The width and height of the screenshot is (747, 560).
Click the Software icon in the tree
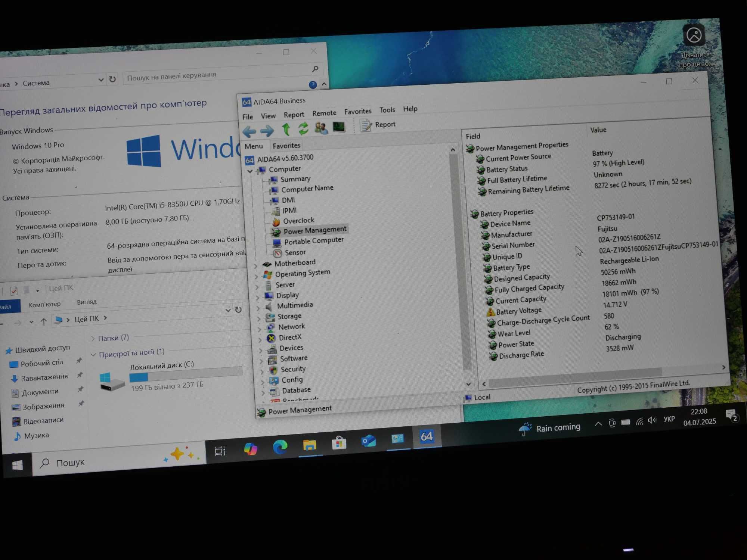coord(273,360)
